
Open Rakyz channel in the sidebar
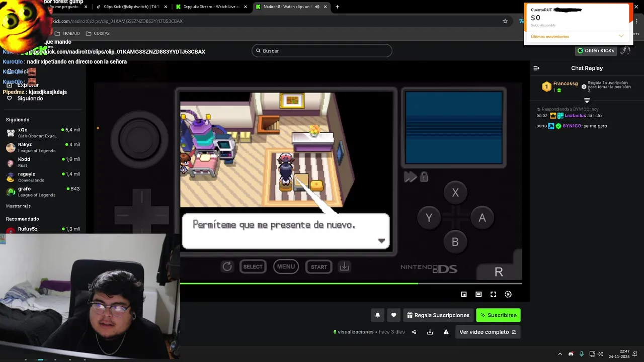[43, 147]
